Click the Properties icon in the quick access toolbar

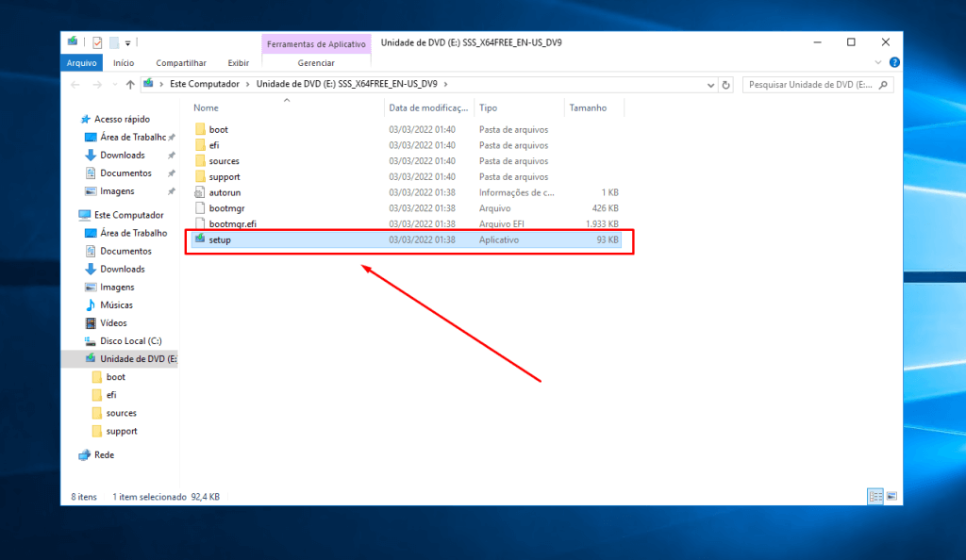97,42
